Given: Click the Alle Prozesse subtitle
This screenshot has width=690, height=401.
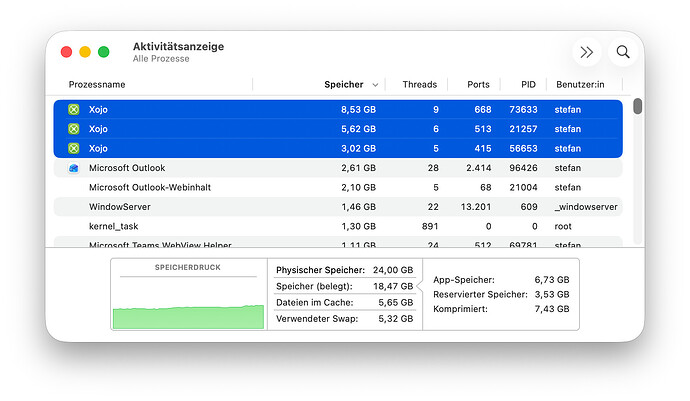Looking at the screenshot, I should (x=161, y=59).
